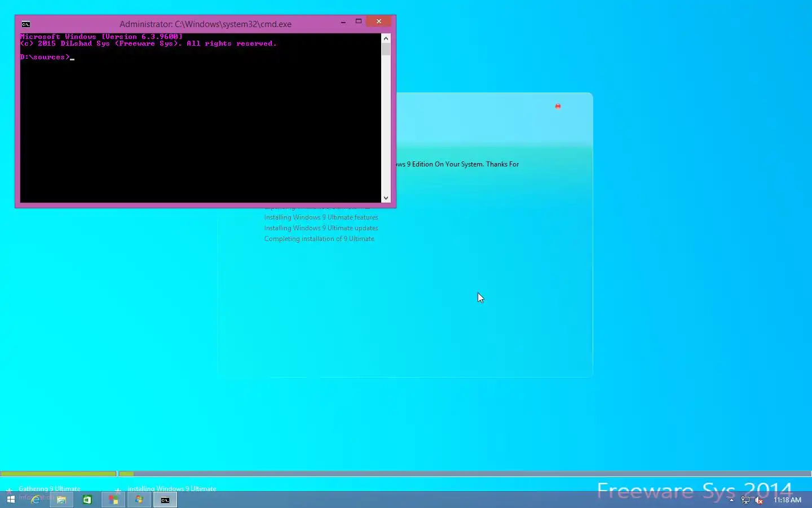
Task: Launch Internet Explorer from the taskbar
Action: 36,500
